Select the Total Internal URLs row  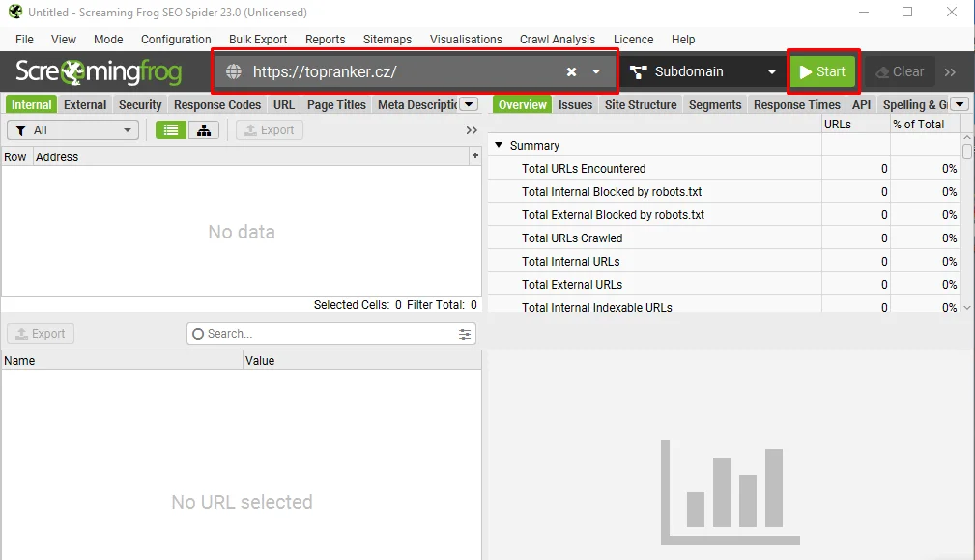coord(724,261)
